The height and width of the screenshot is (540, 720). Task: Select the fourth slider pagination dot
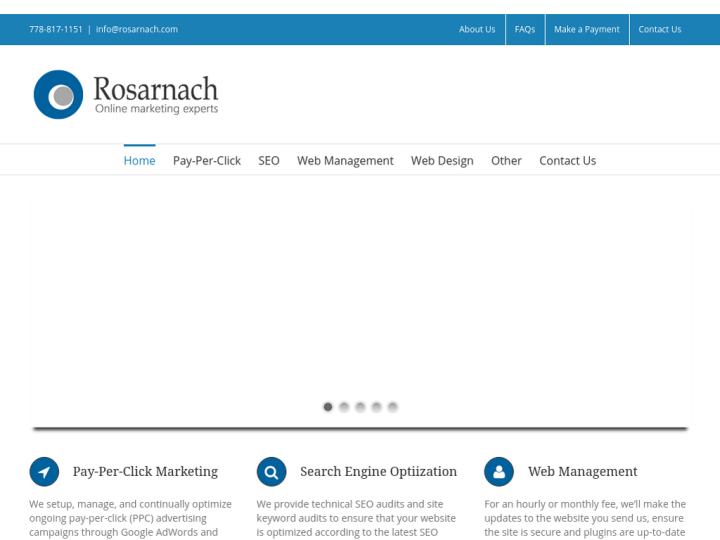click(376, 407)
